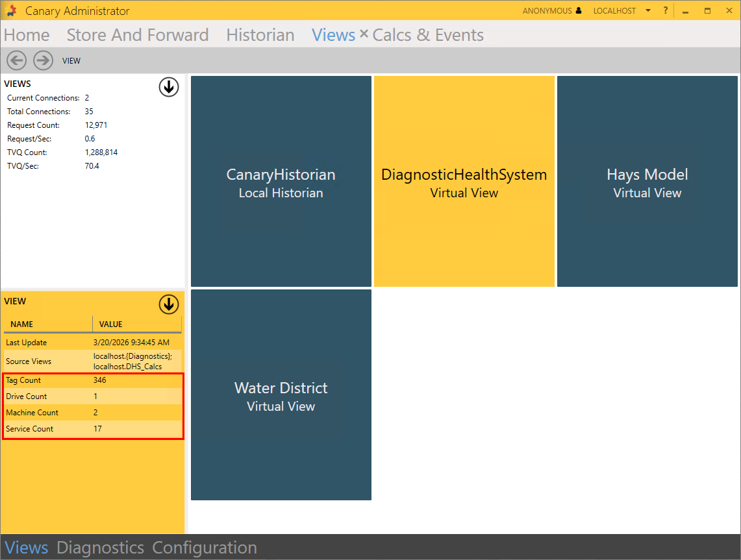Image resolution: width=741 pixels, height=560 pixels.
Task: Click the forward navigation arrow
Action: (43, 60)
